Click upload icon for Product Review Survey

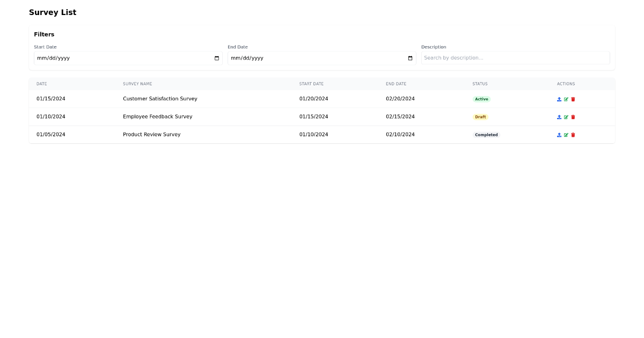coord(559,135)
